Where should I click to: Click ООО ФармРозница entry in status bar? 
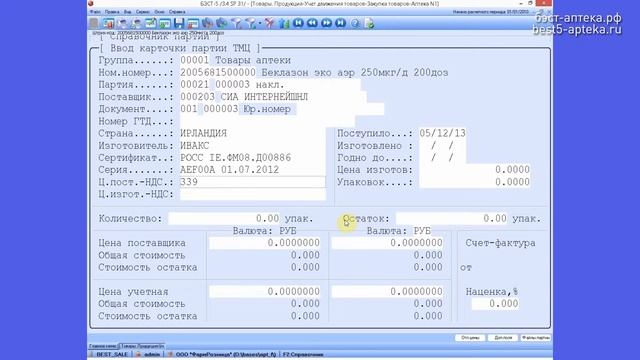pos(226,354)
